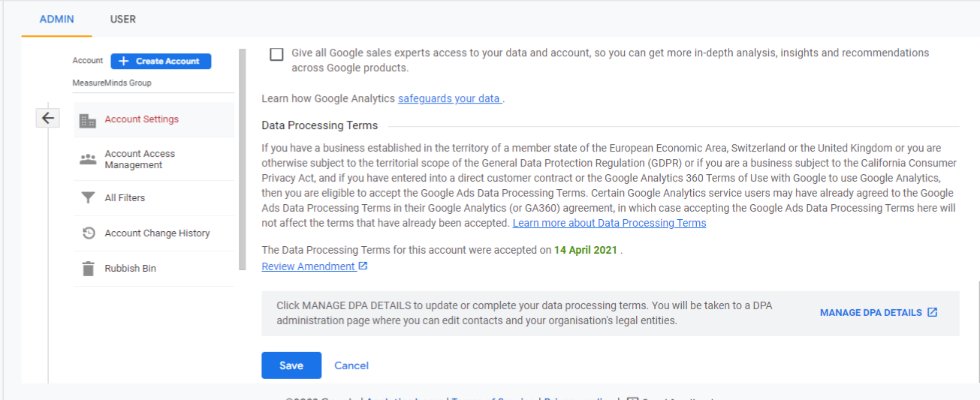Open the safeguards your data link
The image size is (980, 400).
tap(449, 98)
